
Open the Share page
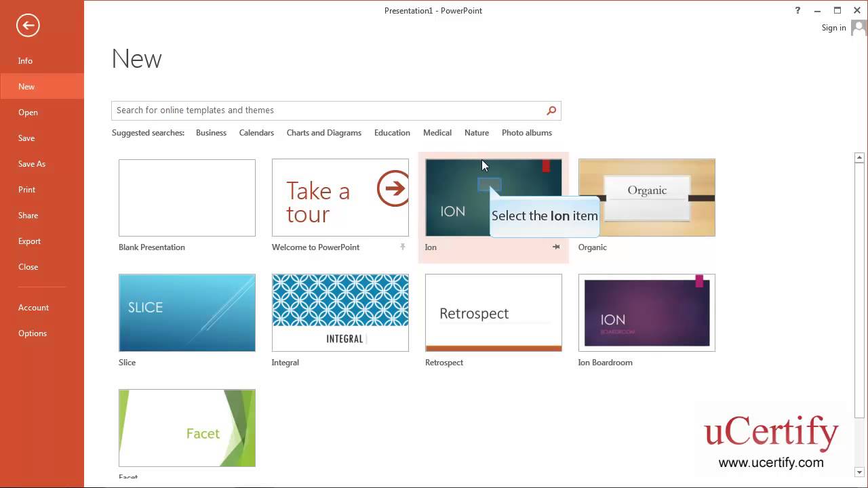[x=28, y=216]
